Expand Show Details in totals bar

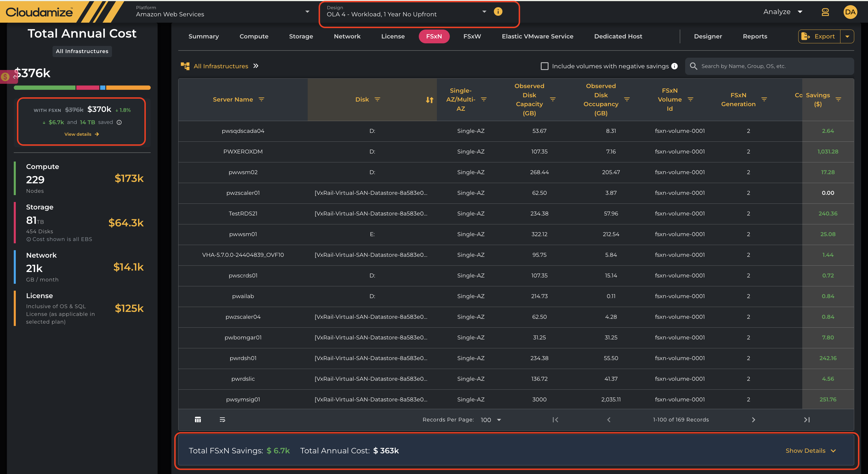[811, 451]
